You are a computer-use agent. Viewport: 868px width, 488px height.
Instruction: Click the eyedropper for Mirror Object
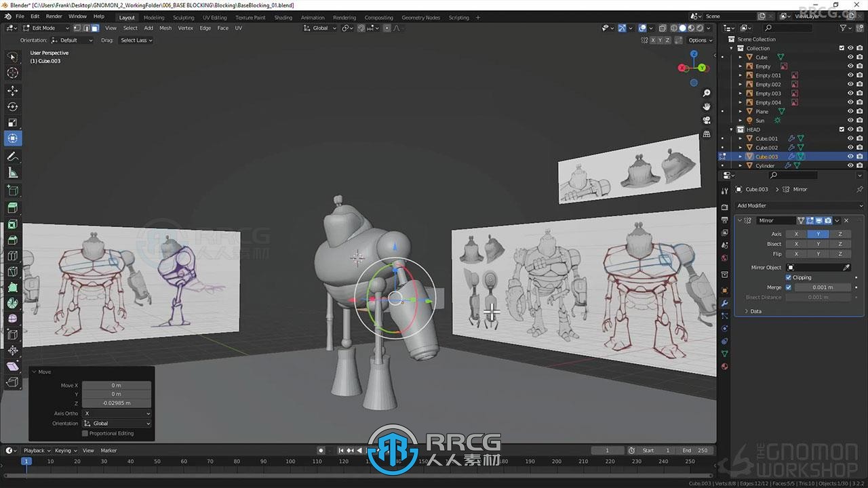(x=846, y=267)
